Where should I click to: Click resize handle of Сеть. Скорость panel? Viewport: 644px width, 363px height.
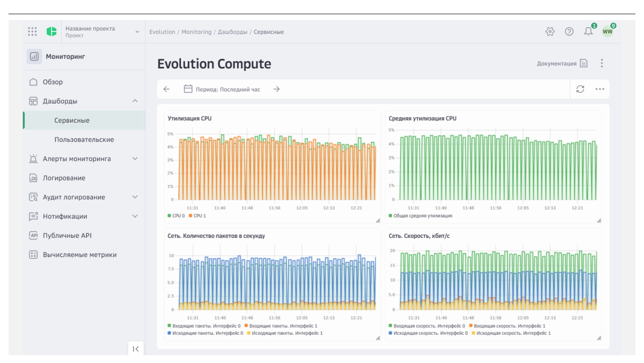coord(599,338)
